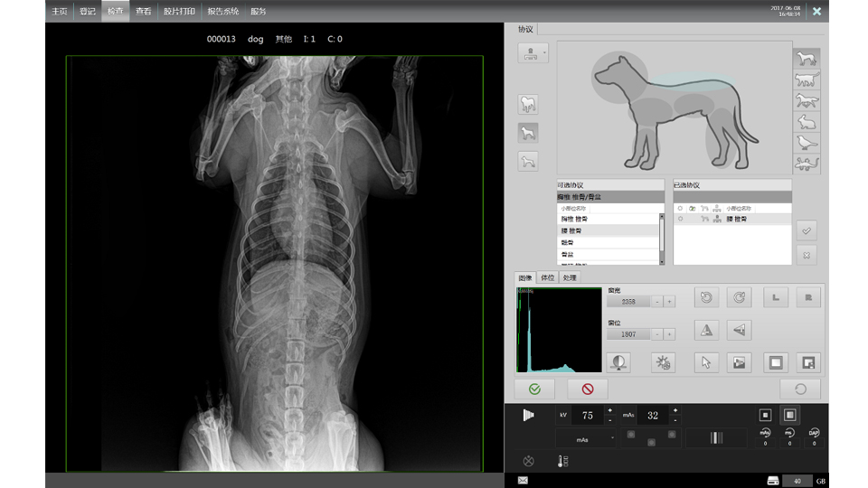Switch to the 体位 tab
Viewport: 868px width, 488px height.
click(x=547, y=277)
